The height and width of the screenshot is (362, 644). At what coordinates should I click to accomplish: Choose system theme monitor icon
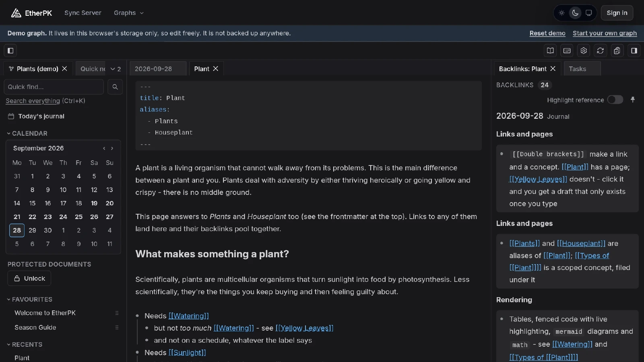click(588, 13)
